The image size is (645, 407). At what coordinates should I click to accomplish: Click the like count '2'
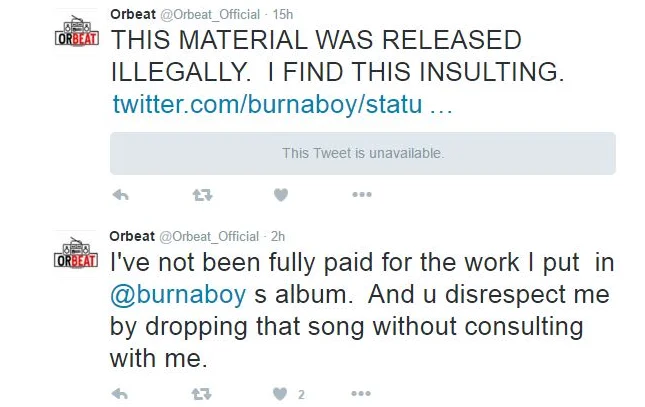click(x=301, y=393)
